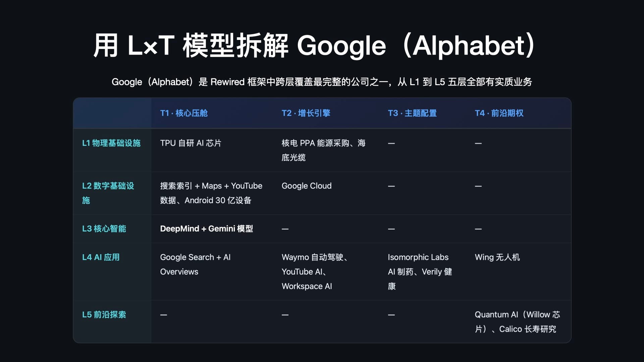The image size is (644, 362).
Task: Click the L1 物理基础设施 row label
Action: click(x=111, y=143)
